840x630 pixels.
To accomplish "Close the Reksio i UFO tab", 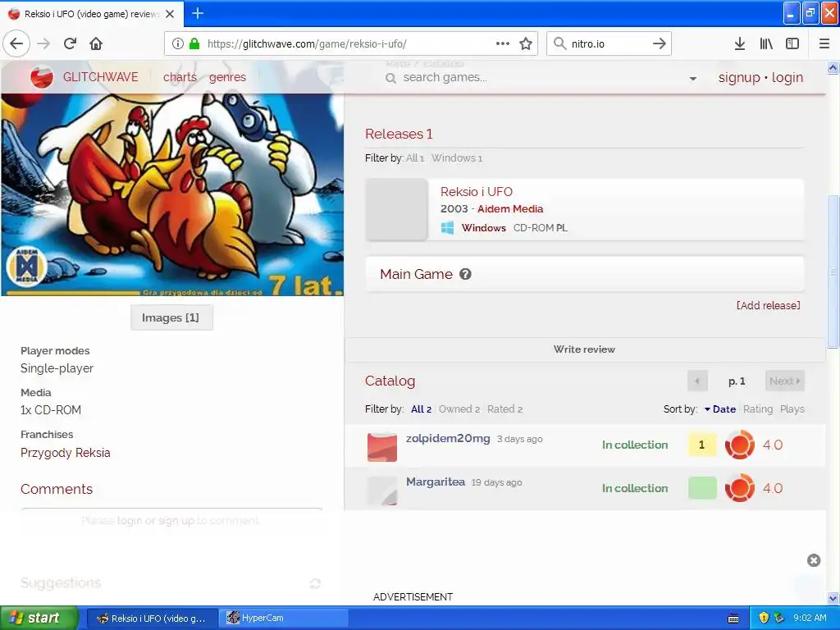I will (170, 14).
